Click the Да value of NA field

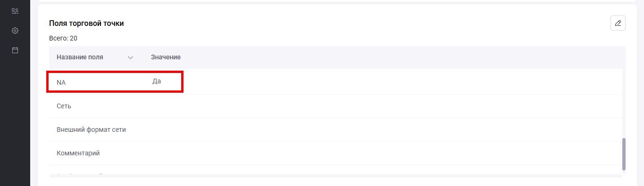pos(157,81)
